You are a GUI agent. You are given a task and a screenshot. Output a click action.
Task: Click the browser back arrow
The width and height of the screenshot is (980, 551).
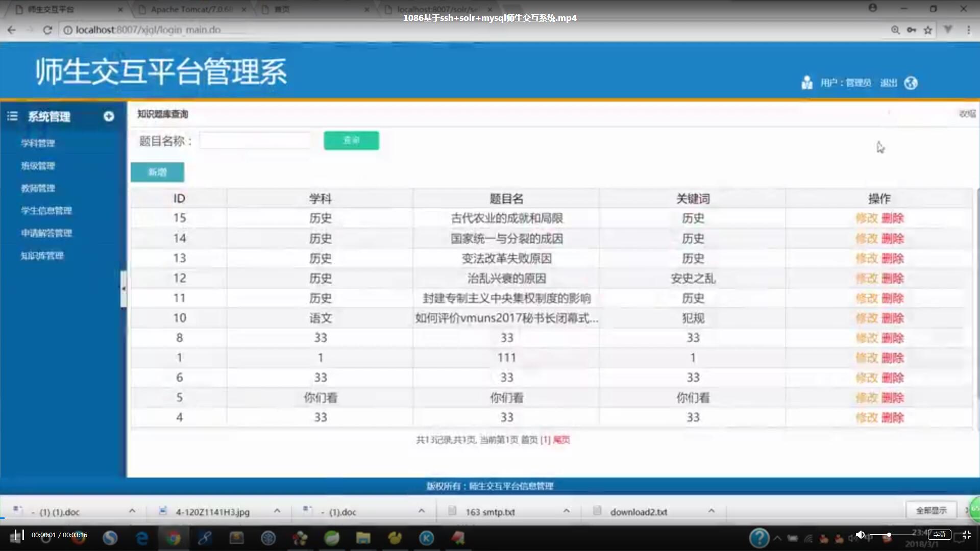point(12,30)
